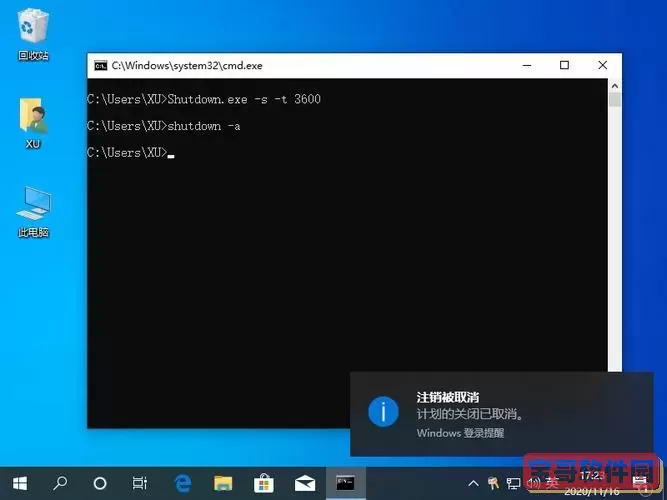Open the network status tray icon
The image size is (667, 500).
513,483
